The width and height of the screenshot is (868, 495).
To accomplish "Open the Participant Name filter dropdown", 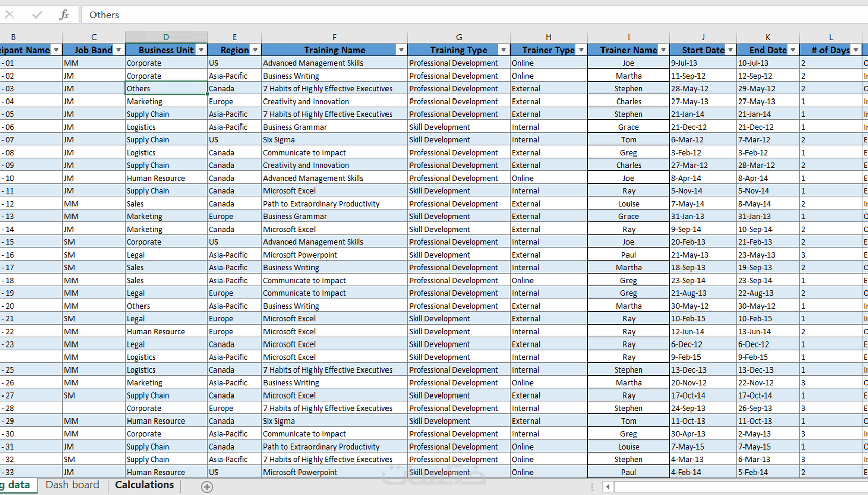I will [56, 50].
